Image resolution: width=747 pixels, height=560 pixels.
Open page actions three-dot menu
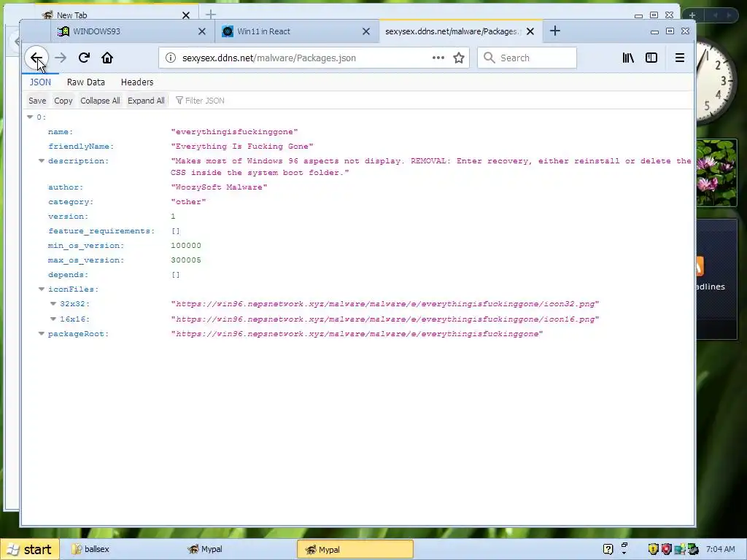(x=438, y=58)
